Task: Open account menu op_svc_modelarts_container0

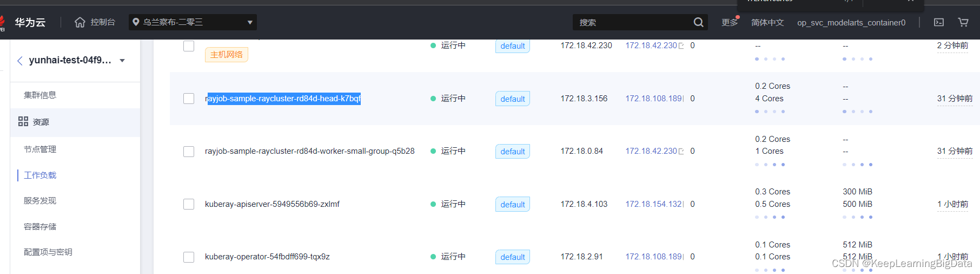Action: (x=851, y=22)
